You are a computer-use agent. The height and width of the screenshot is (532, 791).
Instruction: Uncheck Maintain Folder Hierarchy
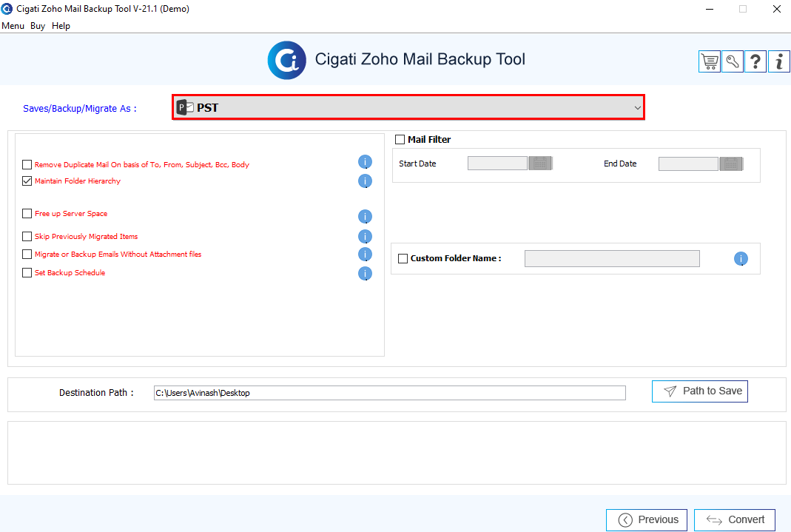tap(27, 181)
